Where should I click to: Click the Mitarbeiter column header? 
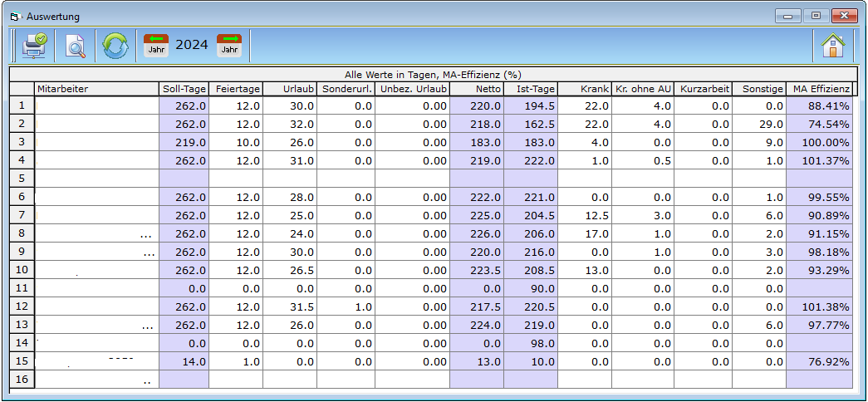97,89
